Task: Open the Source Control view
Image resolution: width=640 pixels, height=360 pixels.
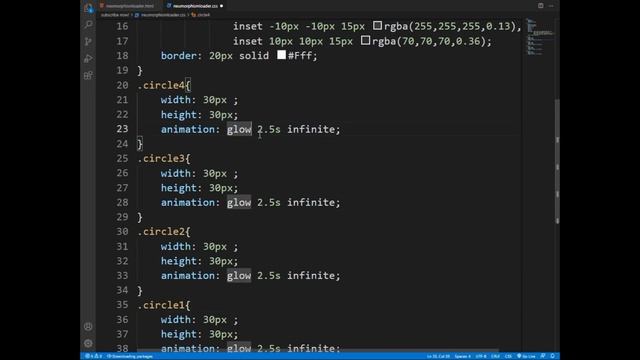Action: click(x=88, y=41)
